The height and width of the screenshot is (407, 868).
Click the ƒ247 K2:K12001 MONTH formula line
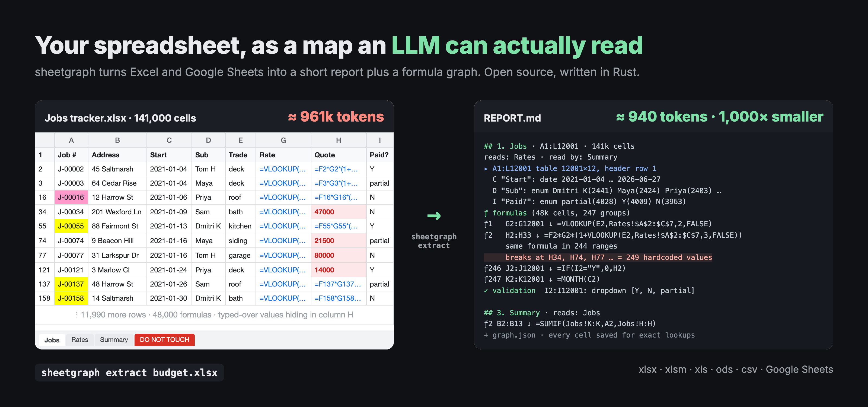[542, 279]
